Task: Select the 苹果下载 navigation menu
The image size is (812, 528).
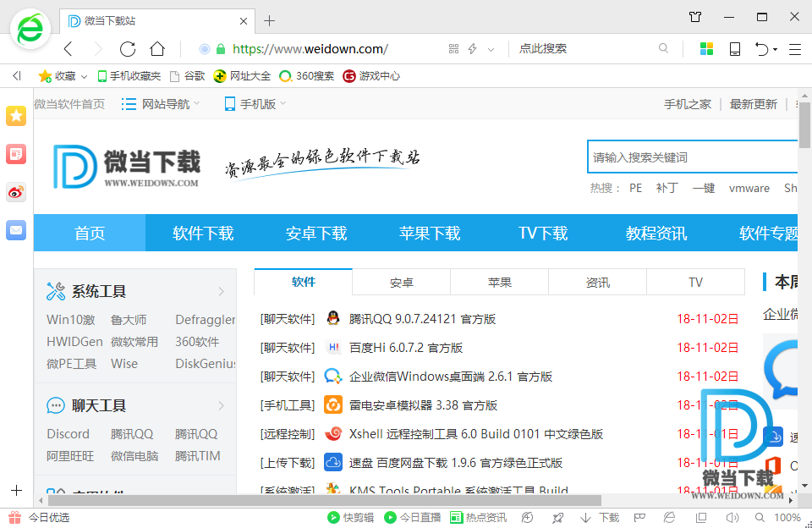Action: (430, 234)
